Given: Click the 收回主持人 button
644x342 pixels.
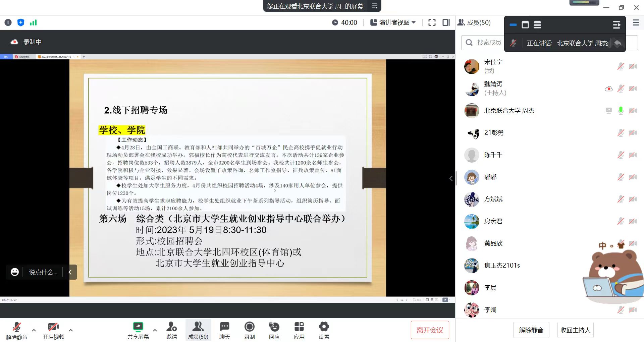Looking at the screenshot, I should (575, 330).
